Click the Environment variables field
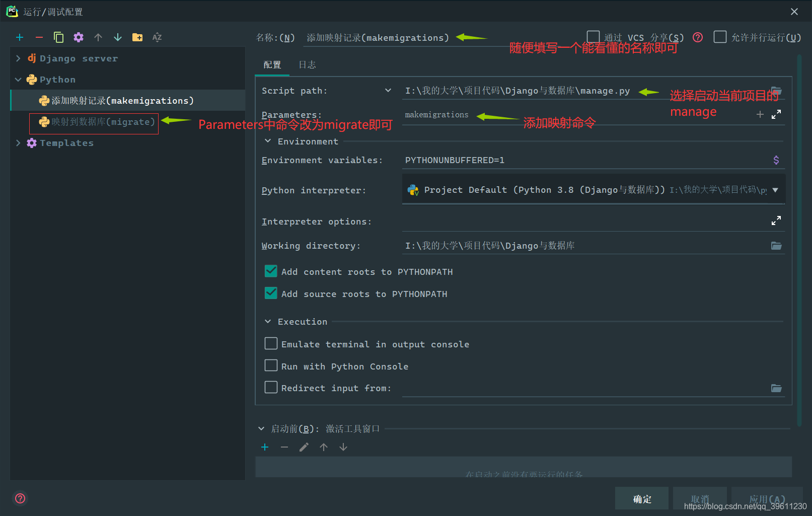Image resolution: width=812 pixels, height=516 pixels. (585, 160)
